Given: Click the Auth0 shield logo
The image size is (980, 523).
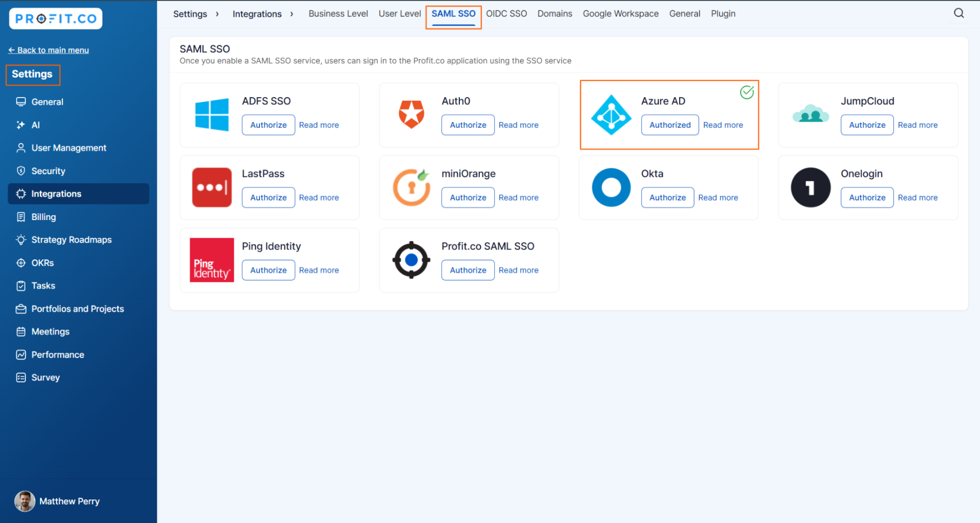Looking at the screenshot, I should click(x=411, y=114).
